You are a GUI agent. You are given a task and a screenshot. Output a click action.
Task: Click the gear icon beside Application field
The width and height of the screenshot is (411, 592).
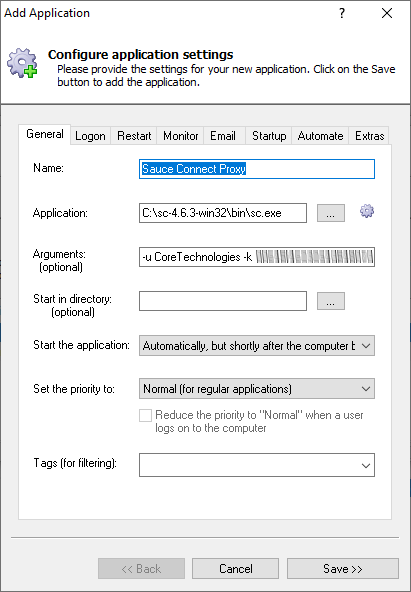coord(367,211)
